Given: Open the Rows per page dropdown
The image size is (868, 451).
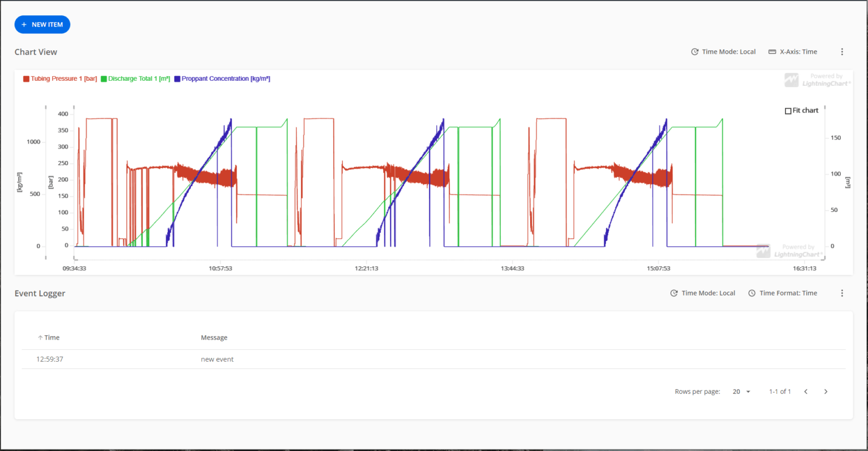Looking at the screenshot, I should (x=741, y=392).
